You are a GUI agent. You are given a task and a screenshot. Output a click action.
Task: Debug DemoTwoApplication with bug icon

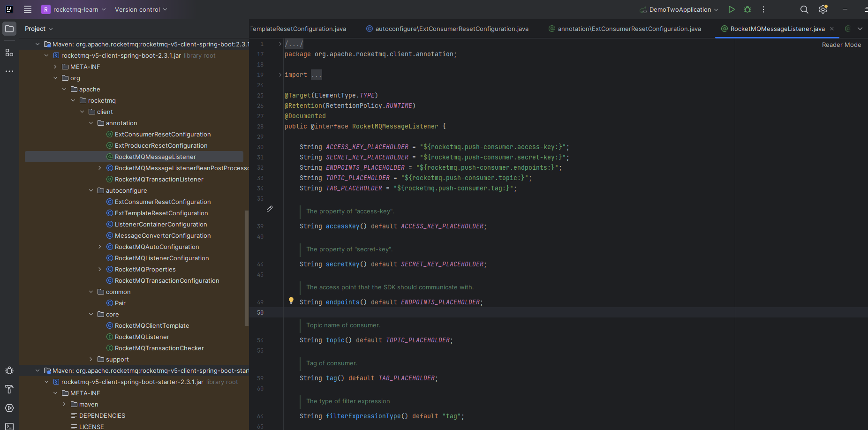pos(747,9)
